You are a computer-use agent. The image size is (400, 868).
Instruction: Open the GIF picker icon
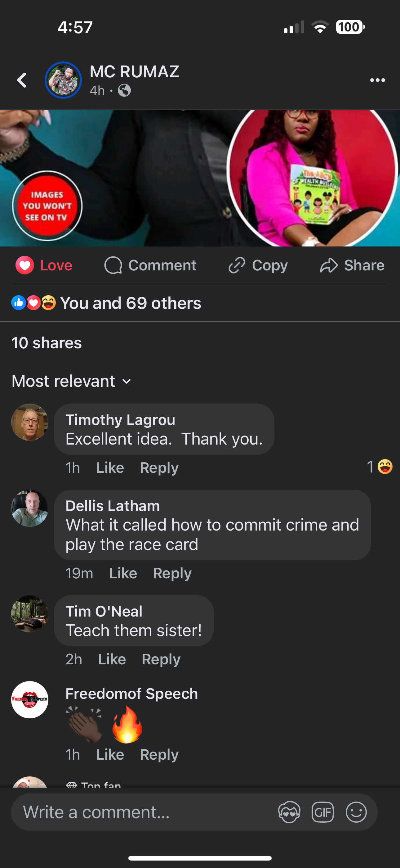[322, 812]
